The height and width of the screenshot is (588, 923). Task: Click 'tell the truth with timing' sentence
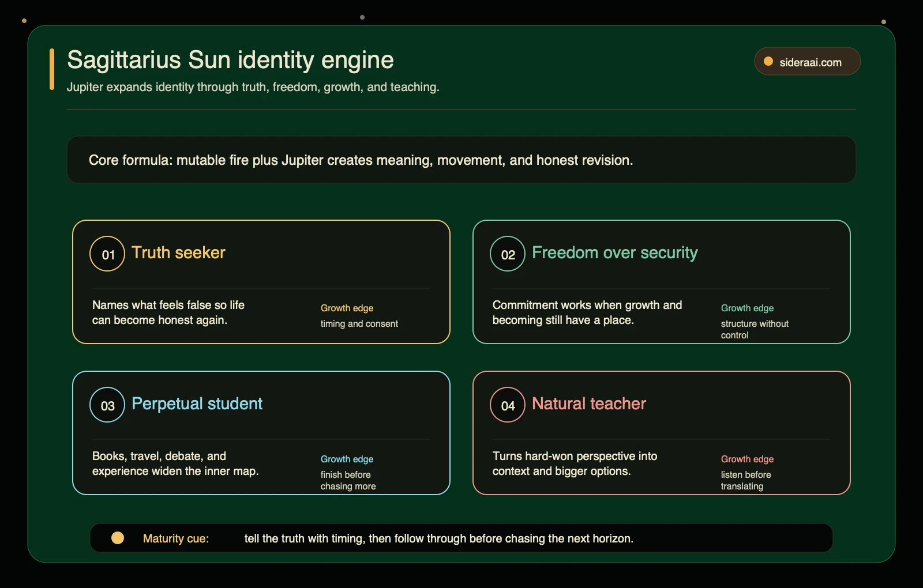coord(439,538)
